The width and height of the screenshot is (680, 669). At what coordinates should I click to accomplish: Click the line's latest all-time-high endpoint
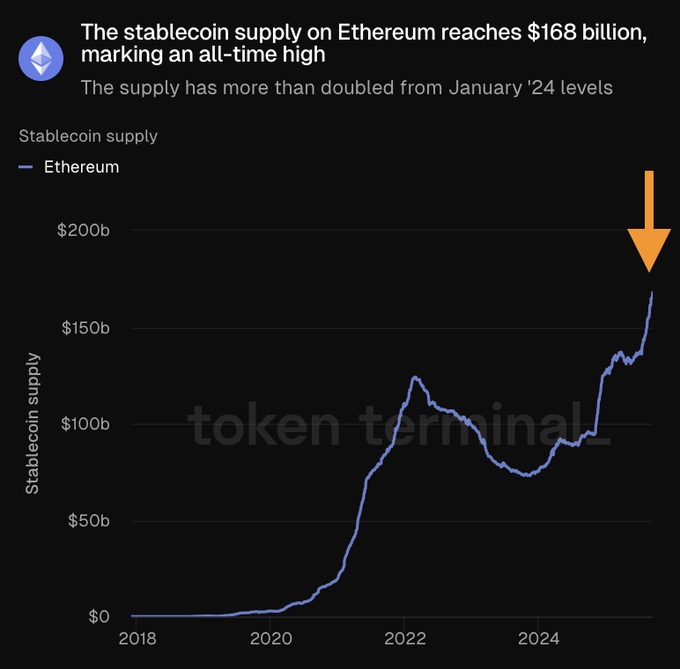point(652,293)
